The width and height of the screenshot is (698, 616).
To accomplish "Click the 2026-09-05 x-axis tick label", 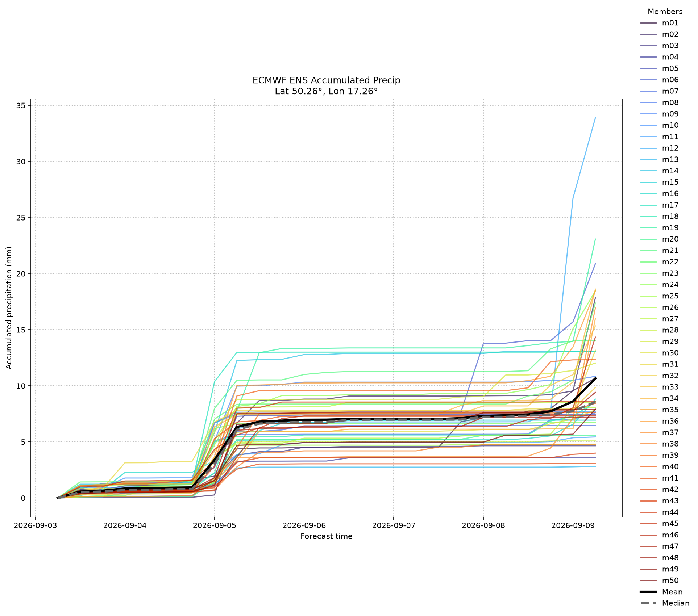I will point(215,525).
